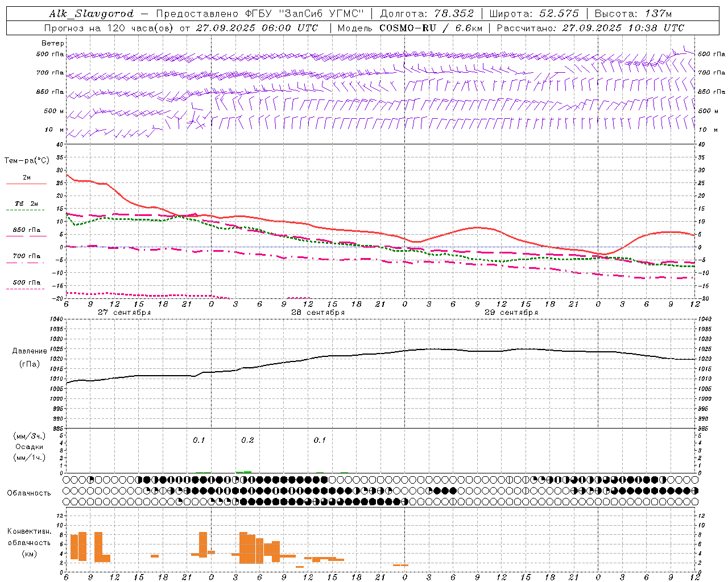
Task: Click the green precipitation bar
Action: point(244,472)
